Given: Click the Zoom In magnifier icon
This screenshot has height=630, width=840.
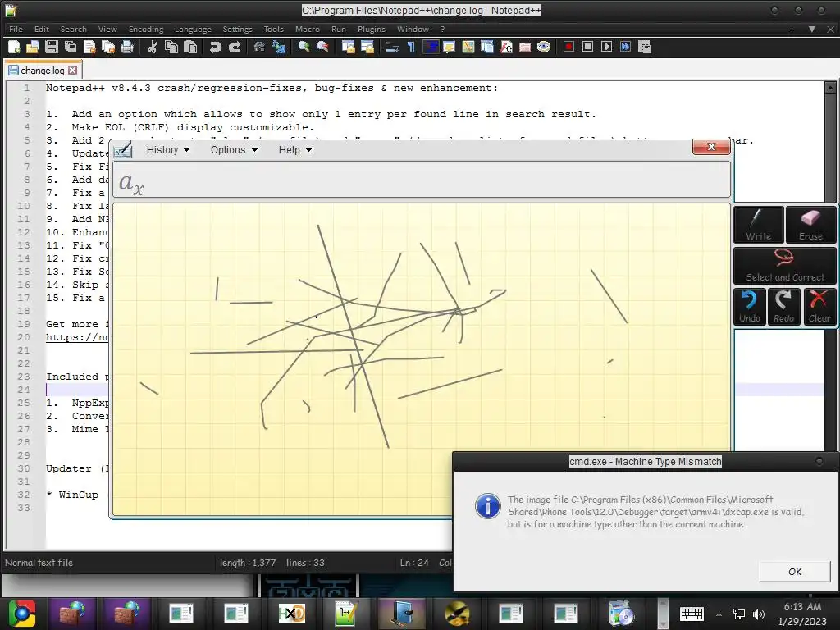Looking at the screenshot, I should click(304, 47).
